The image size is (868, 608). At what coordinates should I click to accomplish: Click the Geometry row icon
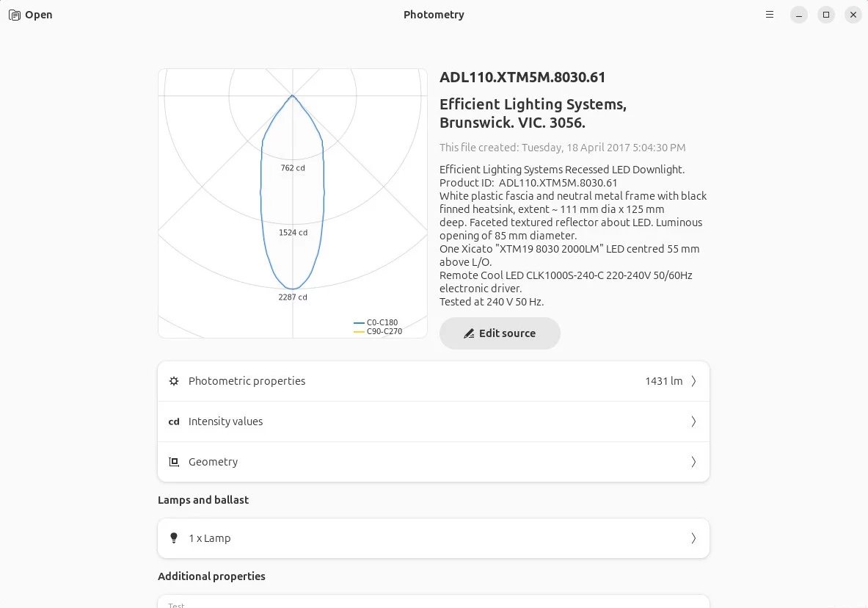click(x=174, y=462)
